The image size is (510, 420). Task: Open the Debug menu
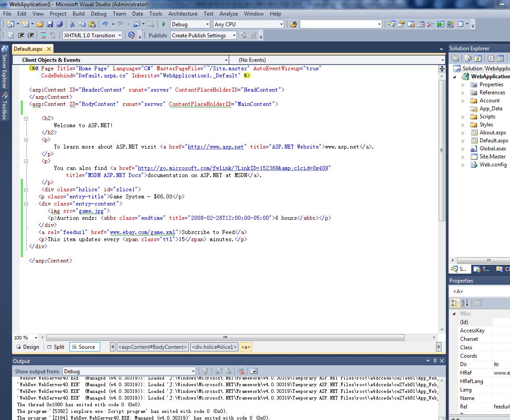pos(98,14)
